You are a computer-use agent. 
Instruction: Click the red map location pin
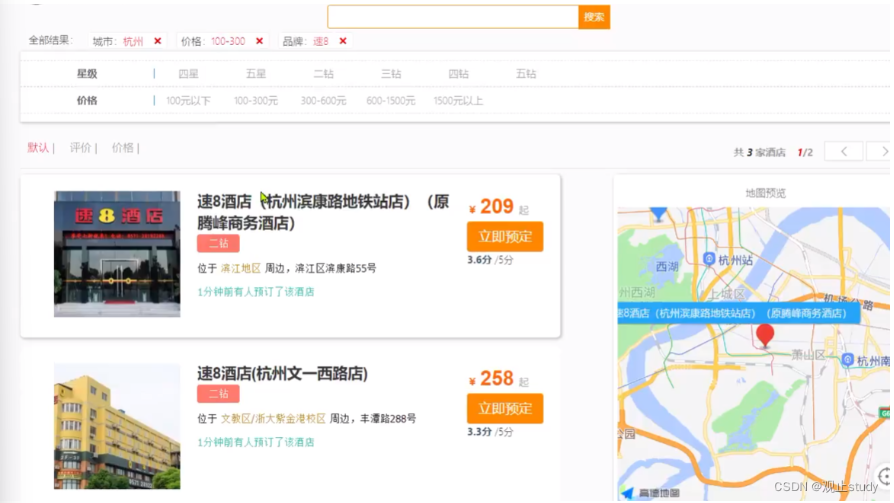pos(765,335)
